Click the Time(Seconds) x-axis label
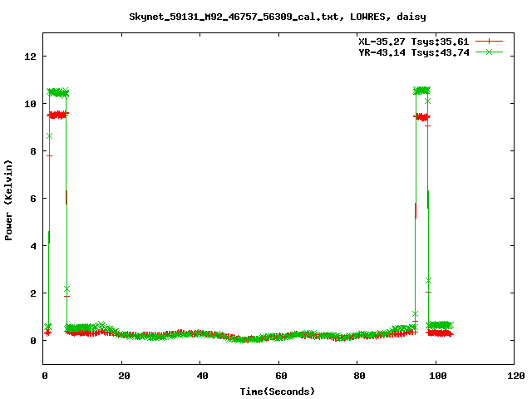This screenshot has height=399, width=532. coord(278,392)
